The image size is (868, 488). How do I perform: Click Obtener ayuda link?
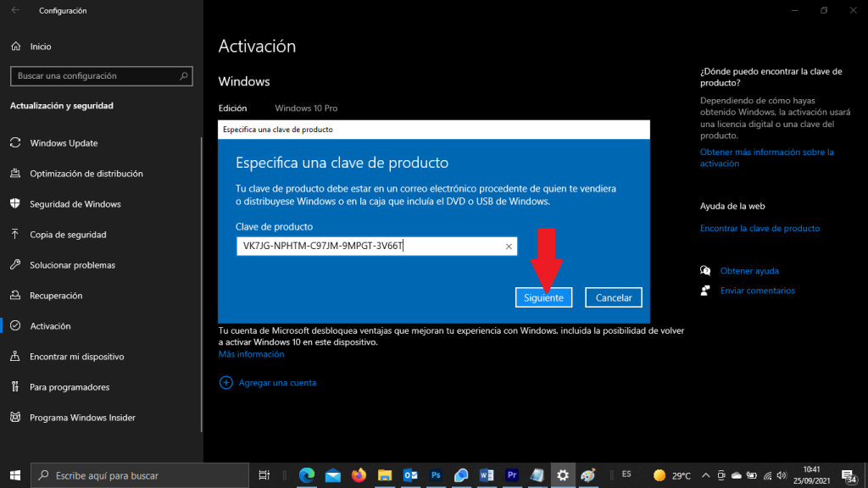tap(749, 270)
